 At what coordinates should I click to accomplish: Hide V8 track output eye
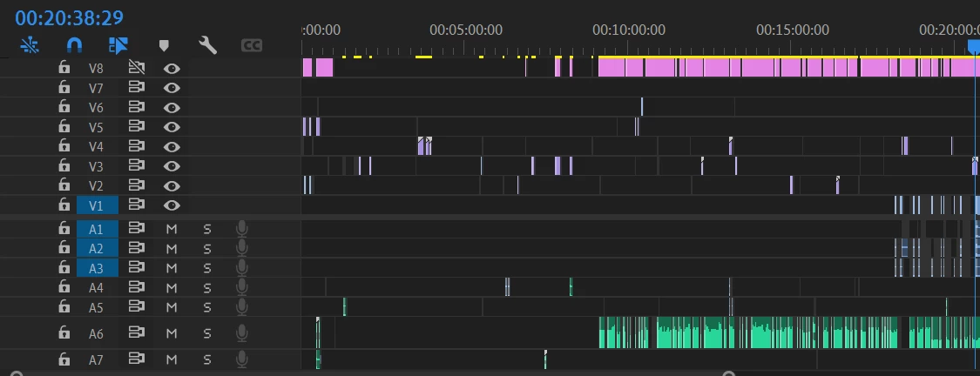coord(172,68)
